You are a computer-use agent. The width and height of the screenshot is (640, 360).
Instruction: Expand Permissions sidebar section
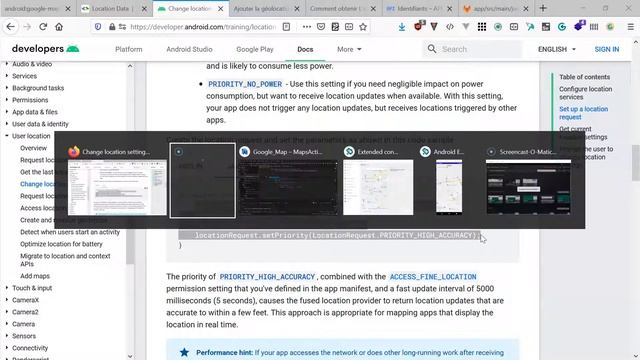(x=30, y=100)
